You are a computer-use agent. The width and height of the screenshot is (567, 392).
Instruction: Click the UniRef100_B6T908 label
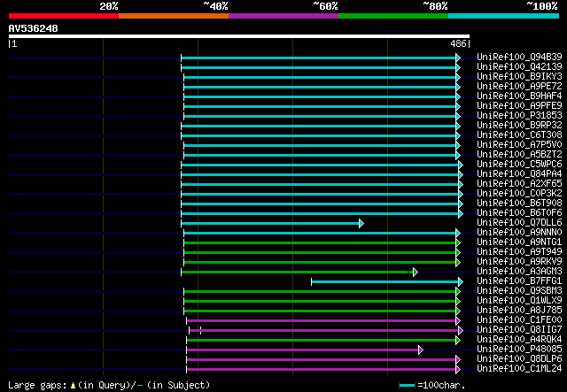click(519, 203)
